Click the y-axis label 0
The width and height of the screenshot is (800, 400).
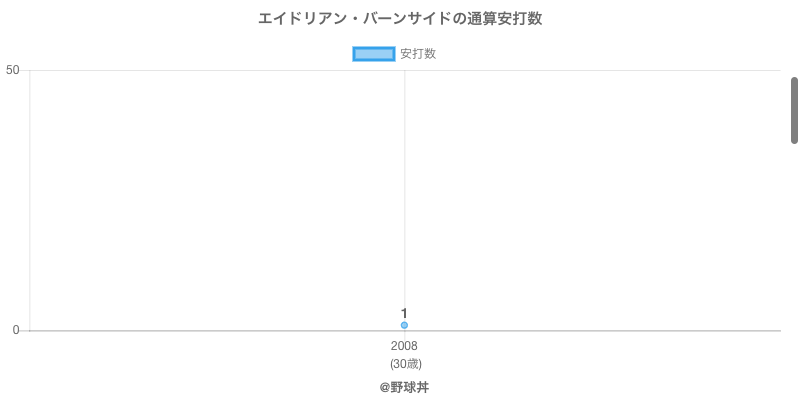[16, 331]
